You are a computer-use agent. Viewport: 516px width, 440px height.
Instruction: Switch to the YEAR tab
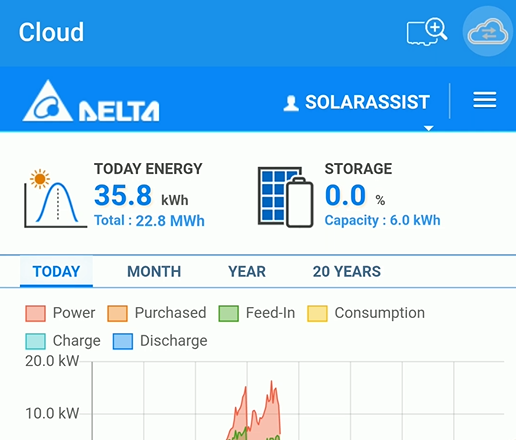coord(247,271)
